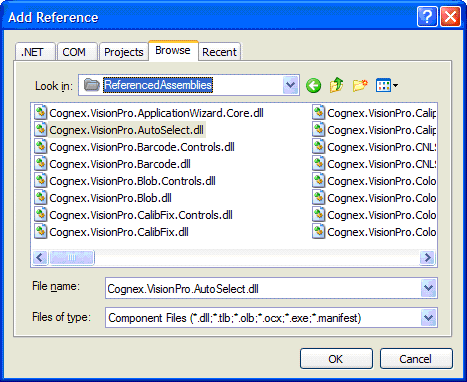Open the View menu icon
The width and height of the screenshot is (467, 382).
(x=383, y=85)
